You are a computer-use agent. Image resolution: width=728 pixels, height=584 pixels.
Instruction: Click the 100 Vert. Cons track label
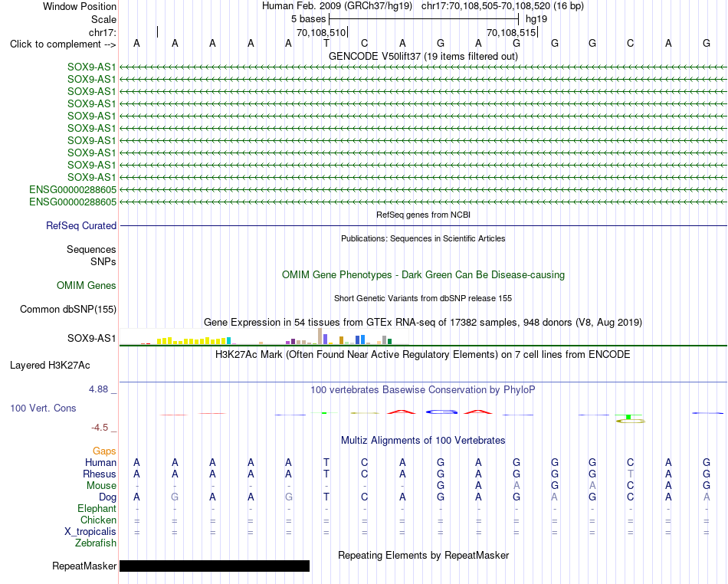43,408
